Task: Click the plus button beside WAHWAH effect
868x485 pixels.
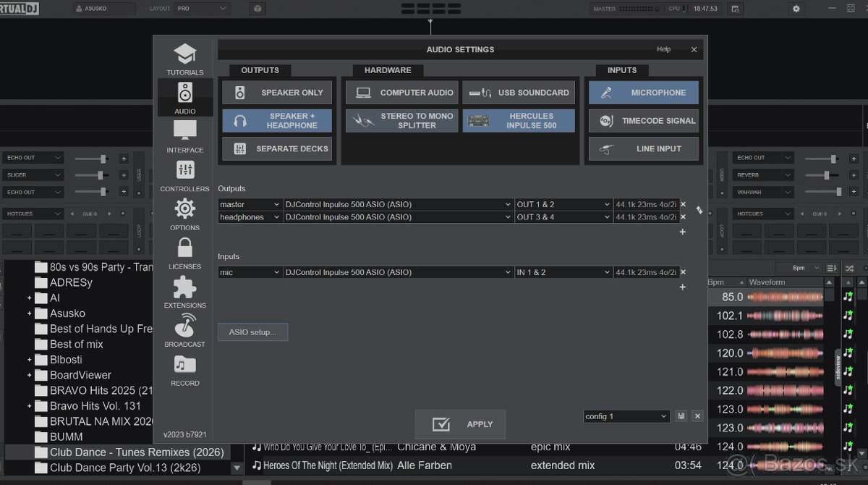Action: pos(852,192)
